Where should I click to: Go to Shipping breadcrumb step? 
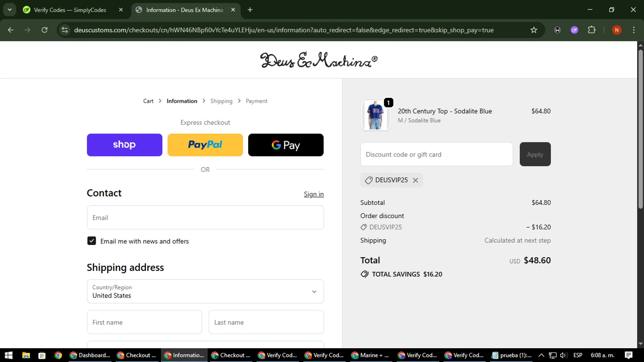[221, 101]
